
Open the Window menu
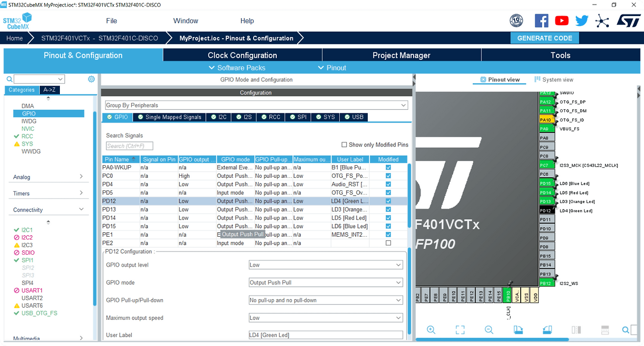coord(186,21)
